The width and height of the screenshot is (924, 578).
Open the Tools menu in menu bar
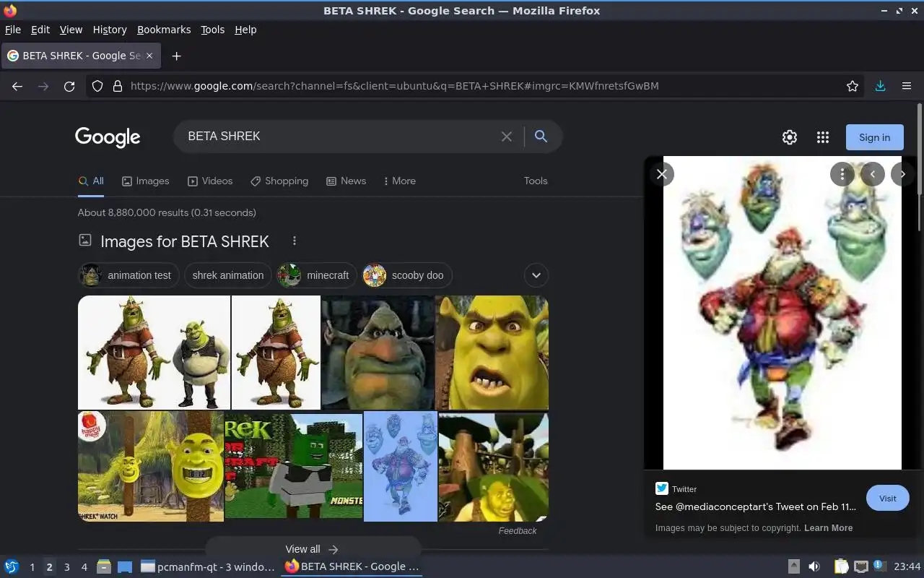213,30
